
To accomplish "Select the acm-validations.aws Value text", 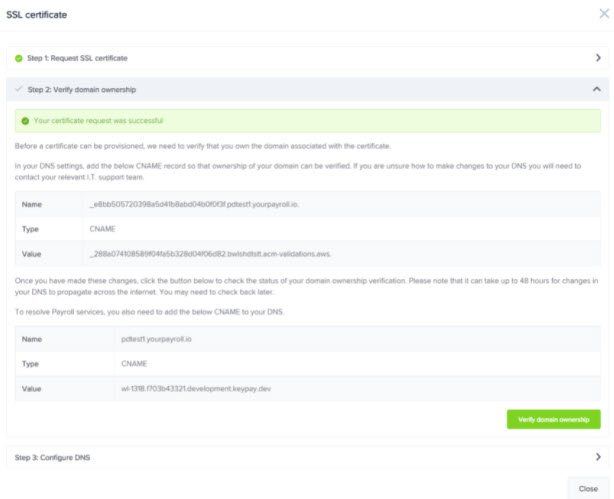I will coord(210,254).
